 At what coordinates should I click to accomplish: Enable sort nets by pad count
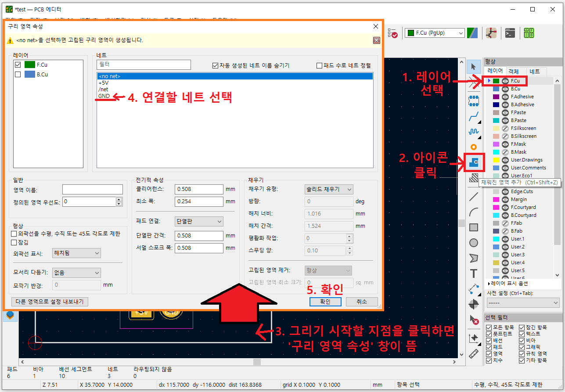[x=320, y=65]
